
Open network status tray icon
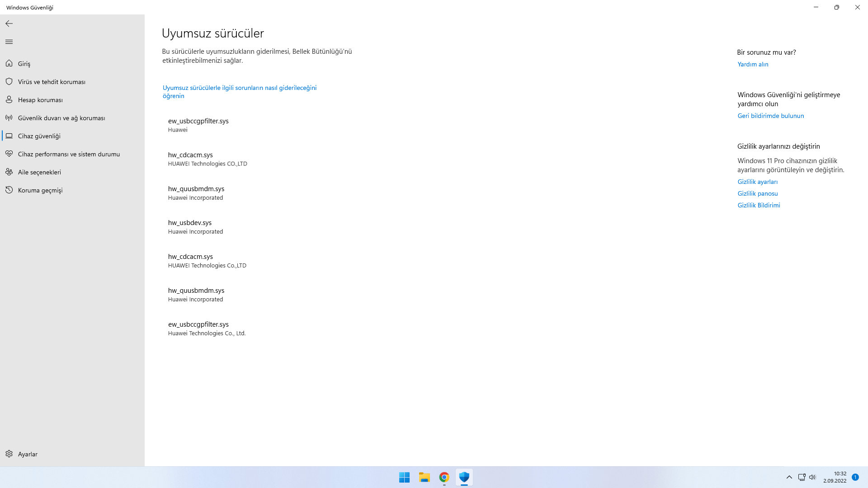click(802, 477)
